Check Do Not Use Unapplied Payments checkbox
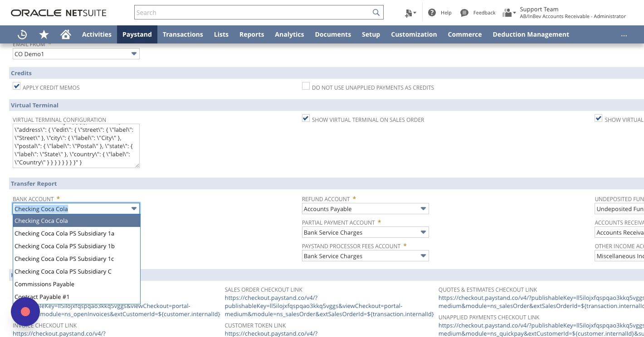The image size is (644, 337). tap(306, 86)
